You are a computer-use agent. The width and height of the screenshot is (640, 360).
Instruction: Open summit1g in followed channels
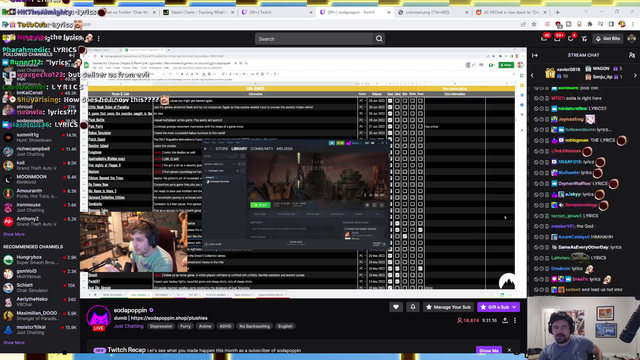(x=40, y=138)
